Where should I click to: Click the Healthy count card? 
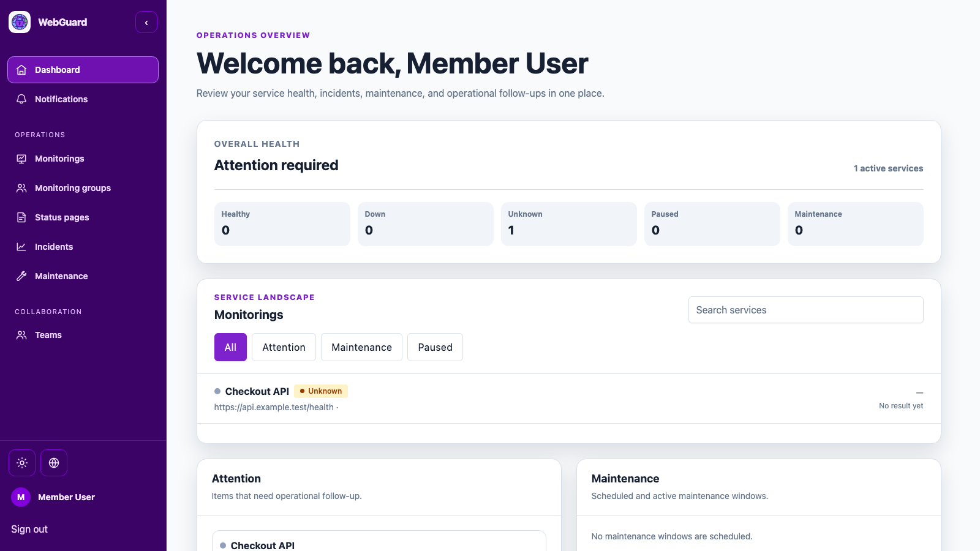282,224
